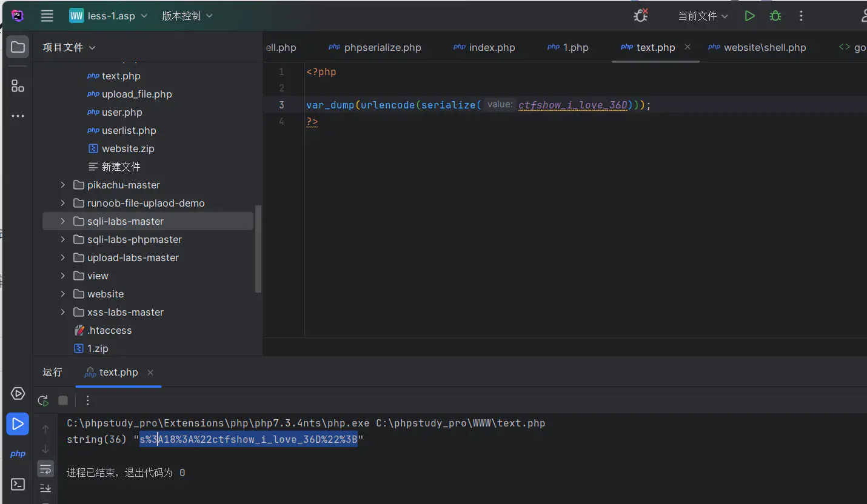
Task: Expand the xss-labs-master folder
Action: pos(62,312)
